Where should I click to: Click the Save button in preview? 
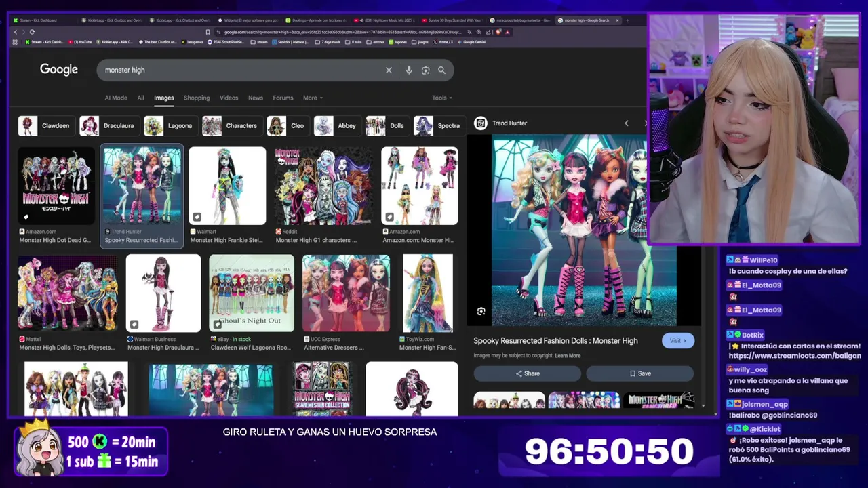[x=639, y=373]
